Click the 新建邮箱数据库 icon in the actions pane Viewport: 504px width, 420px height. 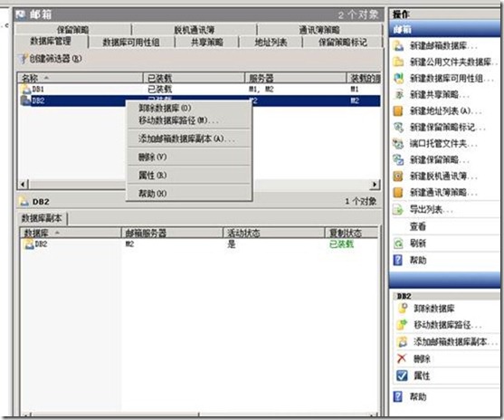click(398, 45)
